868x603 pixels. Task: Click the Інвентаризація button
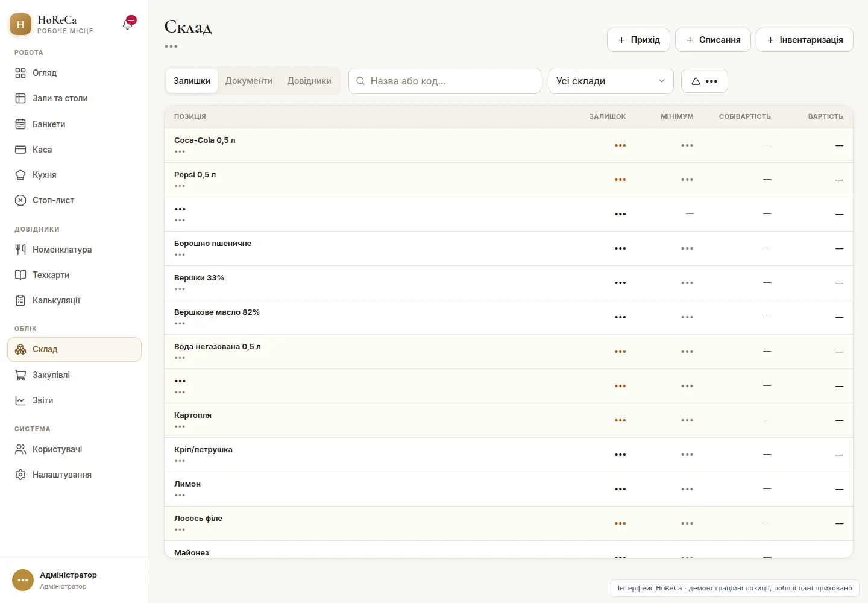coord(805,40)
